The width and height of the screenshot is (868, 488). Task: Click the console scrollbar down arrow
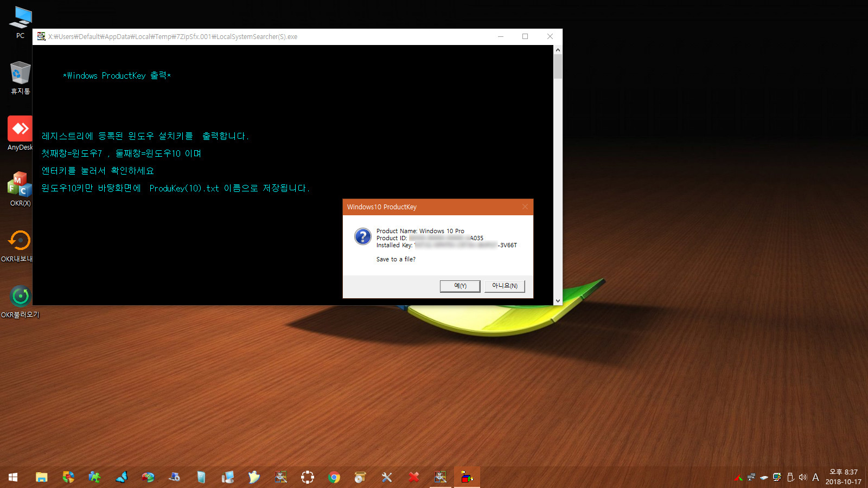pos(558,300)
